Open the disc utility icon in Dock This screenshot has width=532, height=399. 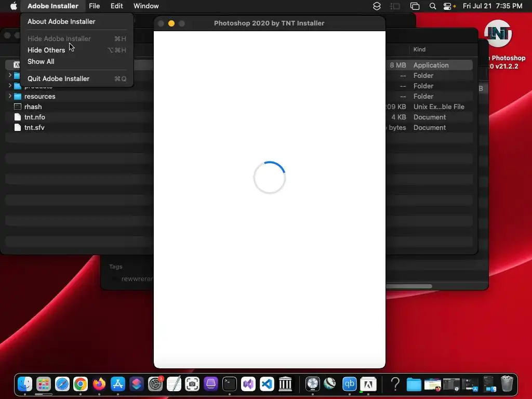pos(312,384)
